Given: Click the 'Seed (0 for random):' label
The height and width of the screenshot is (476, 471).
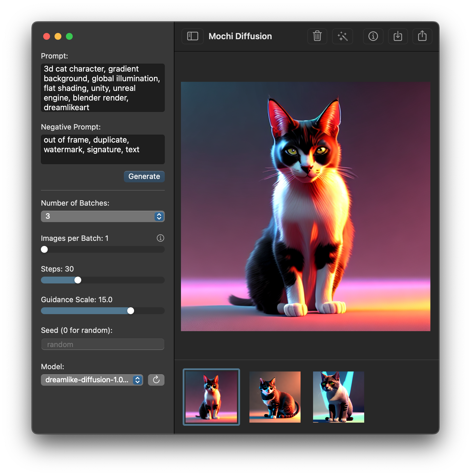Looking at the screenshot, I should click(x=77, y=330).
